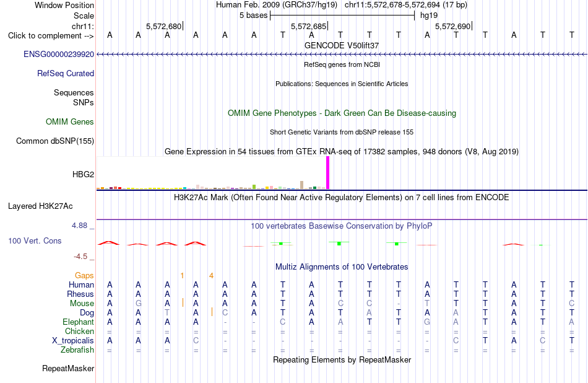Click the Dog species row label
The height and width of the screenshot is (383, 588).
click(87, 313)
